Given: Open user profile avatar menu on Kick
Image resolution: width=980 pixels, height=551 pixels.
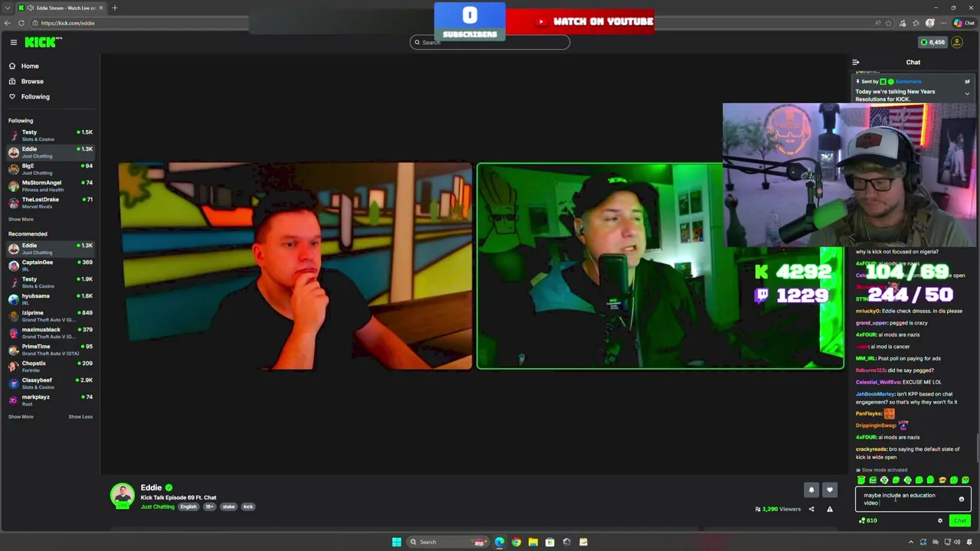Looking at the screenshot, I should [x=957, y=42].
